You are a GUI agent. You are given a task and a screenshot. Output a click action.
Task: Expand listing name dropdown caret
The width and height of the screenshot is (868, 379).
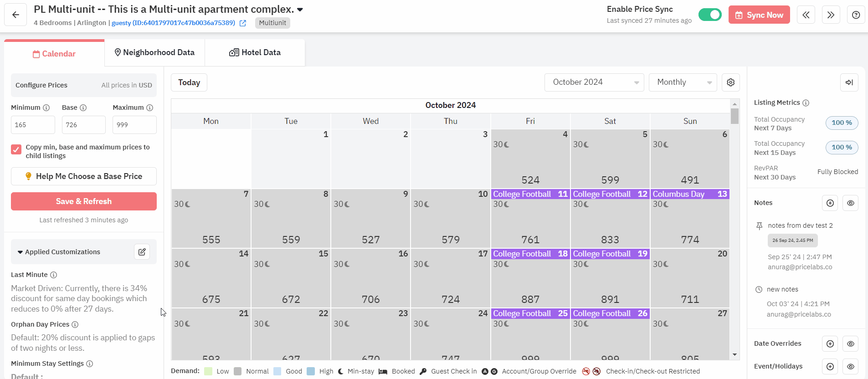[300, 10]
